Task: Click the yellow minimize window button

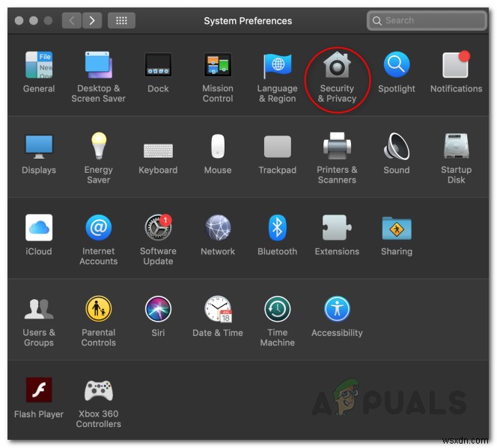Action: pyautogui.click(x=34, y=21)
